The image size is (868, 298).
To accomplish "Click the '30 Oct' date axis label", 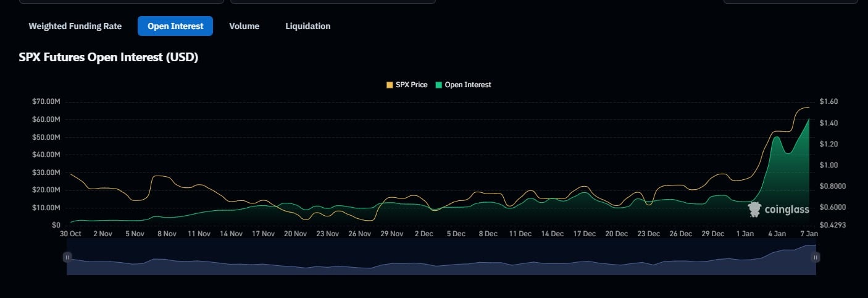I will [x=70, y=234].
